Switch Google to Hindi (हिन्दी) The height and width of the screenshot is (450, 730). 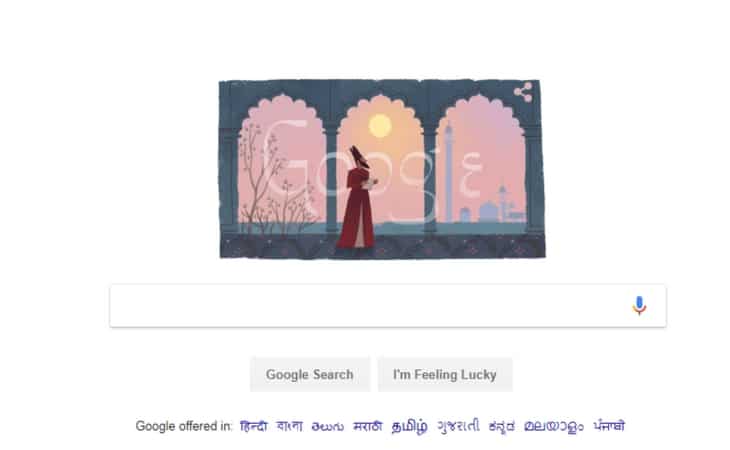click(x=254, y=426)
